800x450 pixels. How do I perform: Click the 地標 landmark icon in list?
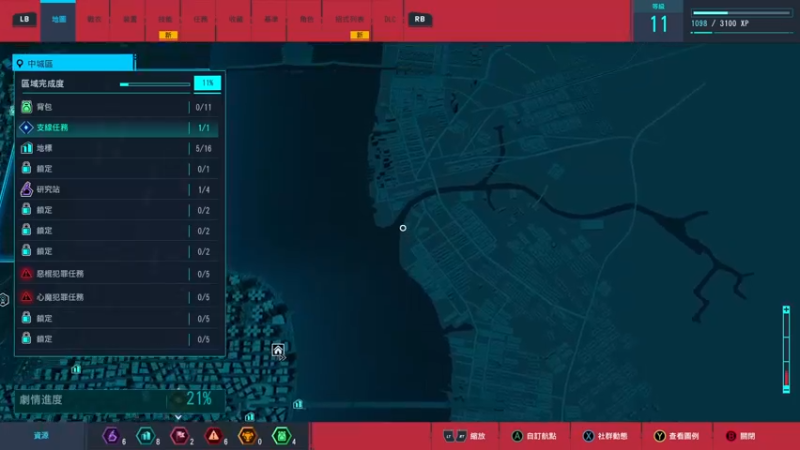click(27, 148)
